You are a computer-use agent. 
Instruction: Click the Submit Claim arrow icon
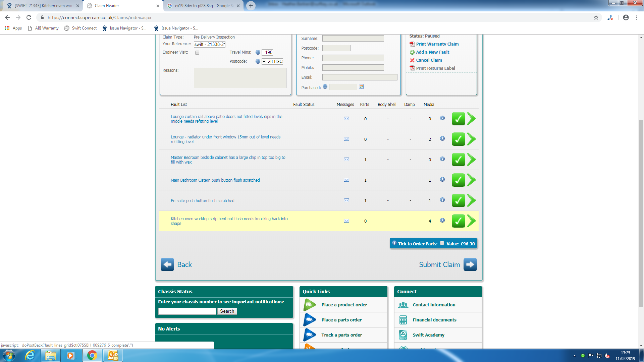[470, 264]
